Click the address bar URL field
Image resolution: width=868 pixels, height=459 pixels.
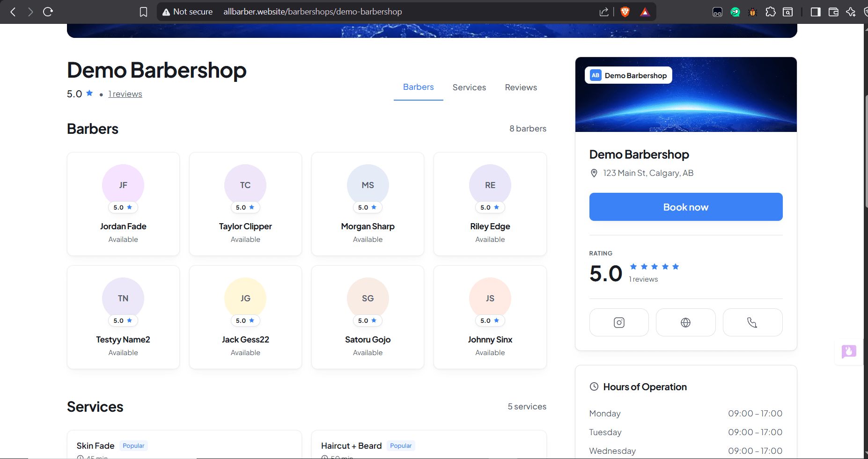pos(313,12)
